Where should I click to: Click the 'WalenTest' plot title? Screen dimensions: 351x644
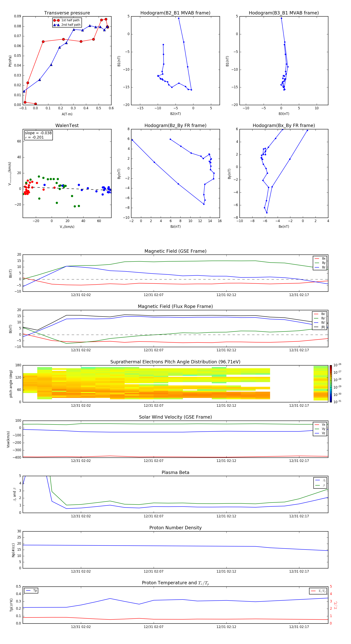pyautogui.click(x=67, y=125)
